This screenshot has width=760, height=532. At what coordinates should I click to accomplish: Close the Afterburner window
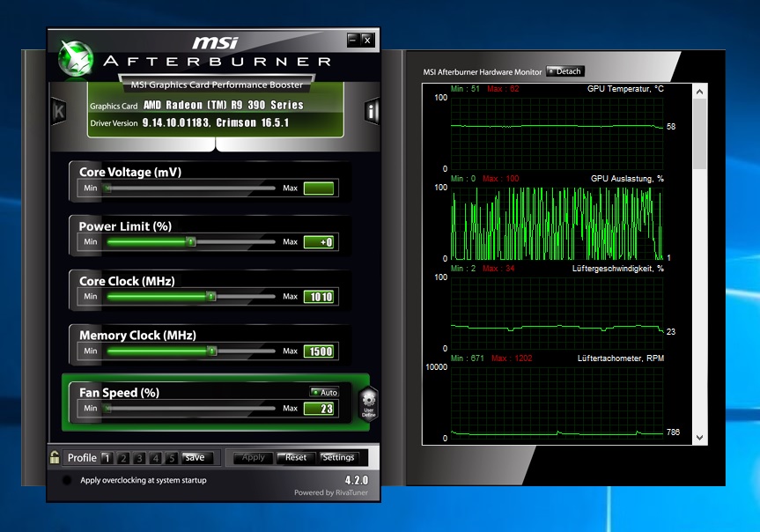pos(367,40)
